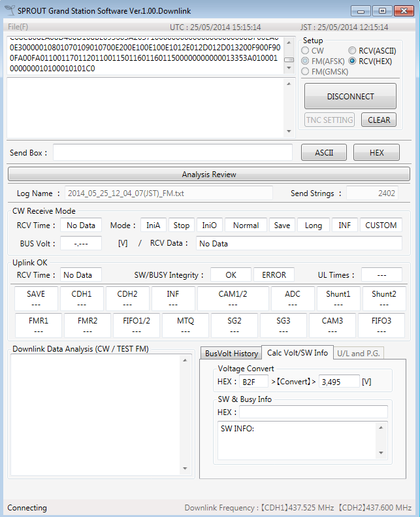
Task: Click the RCV Data field
Action: click(299, 243)
